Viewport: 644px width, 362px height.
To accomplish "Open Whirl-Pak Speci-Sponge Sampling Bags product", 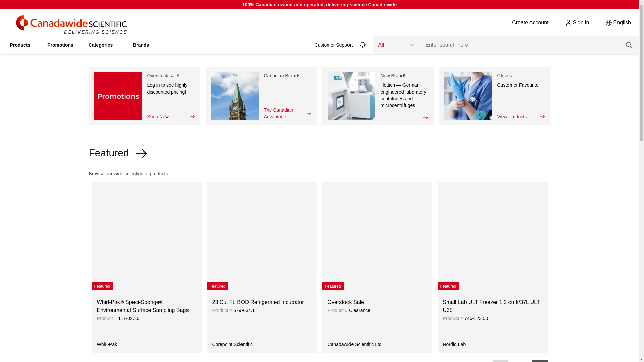I will pos(143,306).
